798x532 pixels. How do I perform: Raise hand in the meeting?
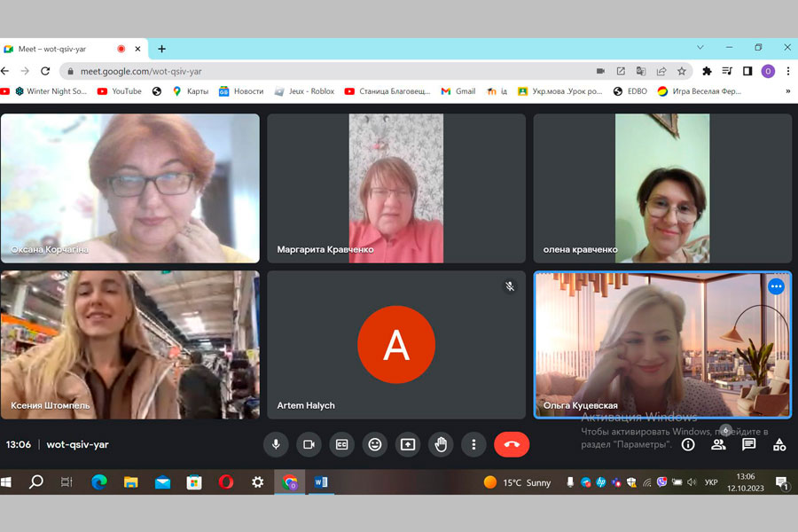tap(441, 444)
